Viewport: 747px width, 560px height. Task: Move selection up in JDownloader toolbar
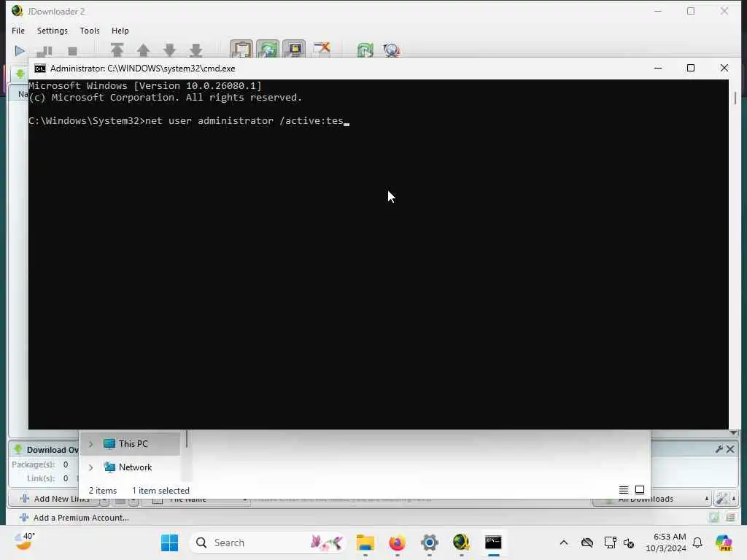(144, 50)
